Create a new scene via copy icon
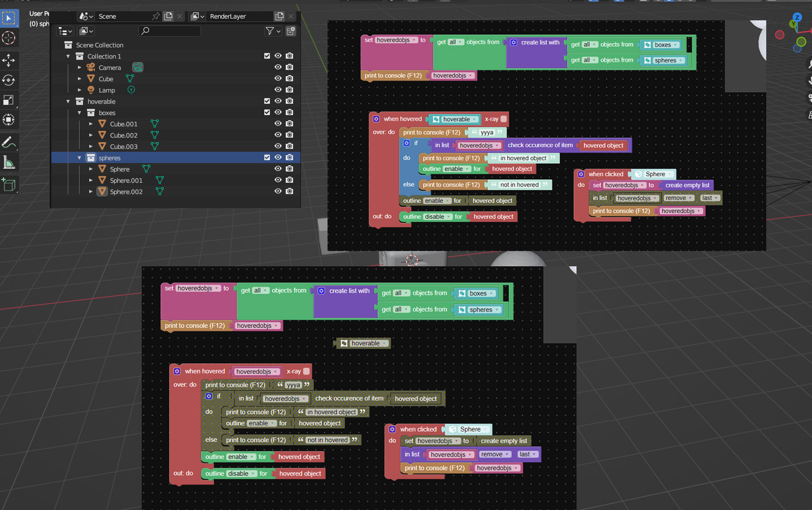The width and height of the screenshot is (812, 510). tap(168, 16)
